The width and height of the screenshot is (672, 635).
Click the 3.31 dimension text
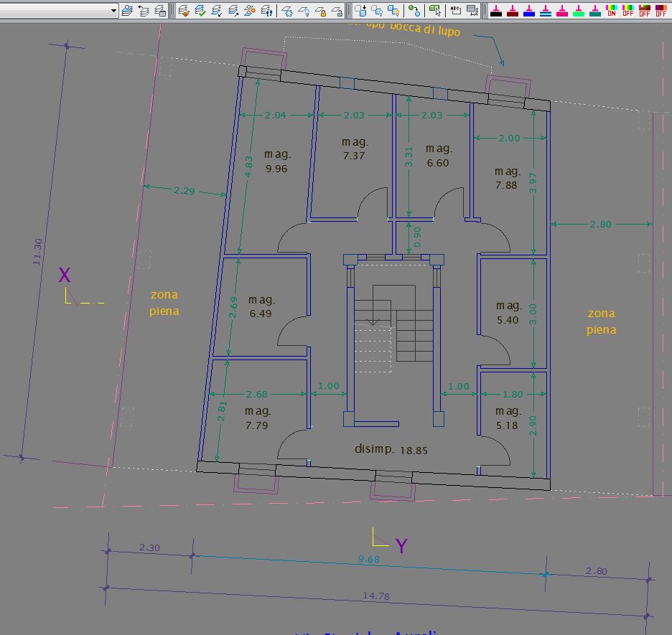pos(409,156)
